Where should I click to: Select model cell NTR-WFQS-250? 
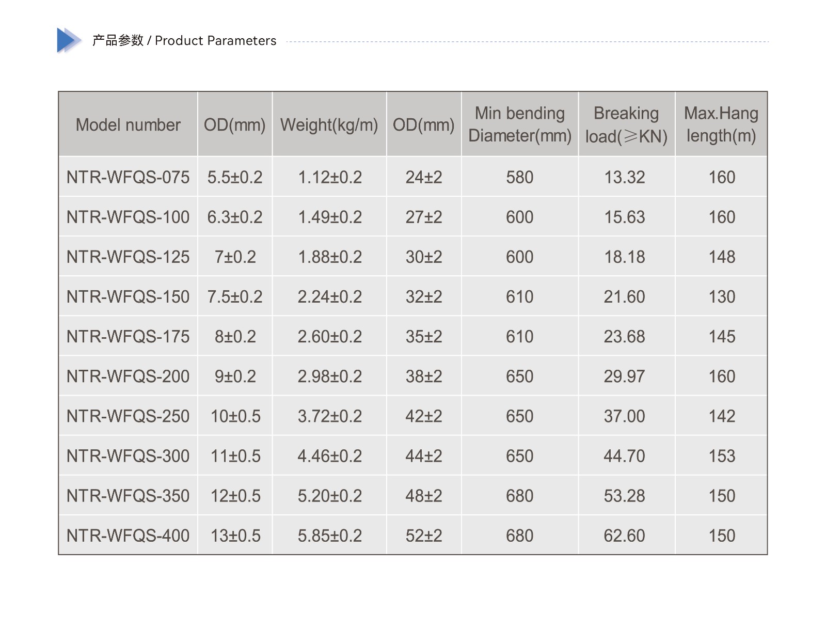tap(128, 416)
